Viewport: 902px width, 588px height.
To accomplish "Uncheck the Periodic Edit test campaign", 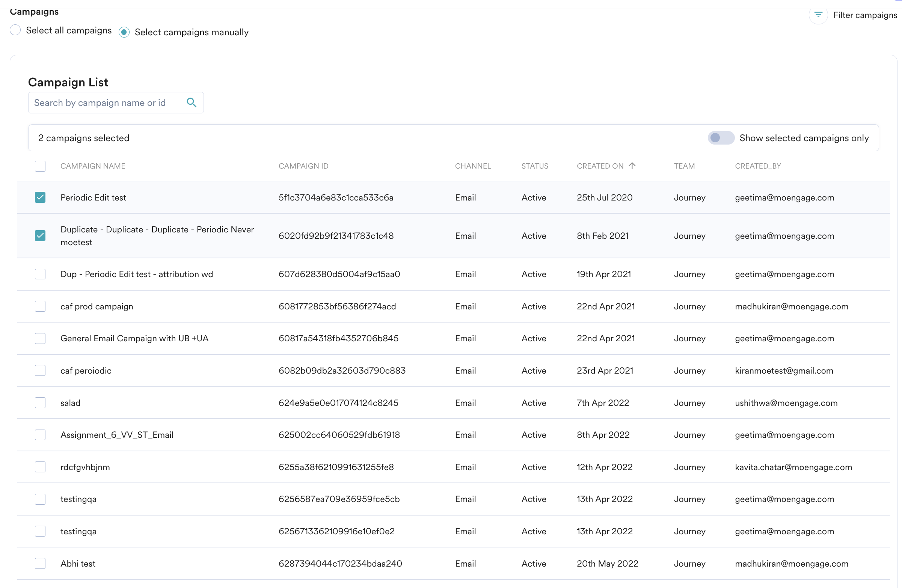I will 40,198.
